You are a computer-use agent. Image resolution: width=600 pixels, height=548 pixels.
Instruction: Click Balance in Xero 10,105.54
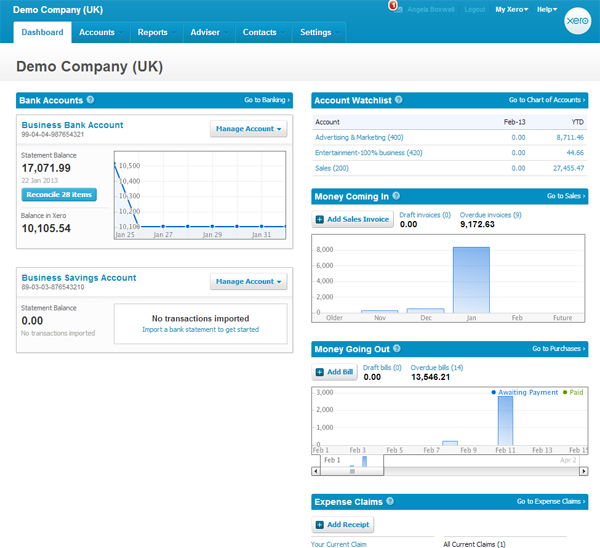point(46,228)
